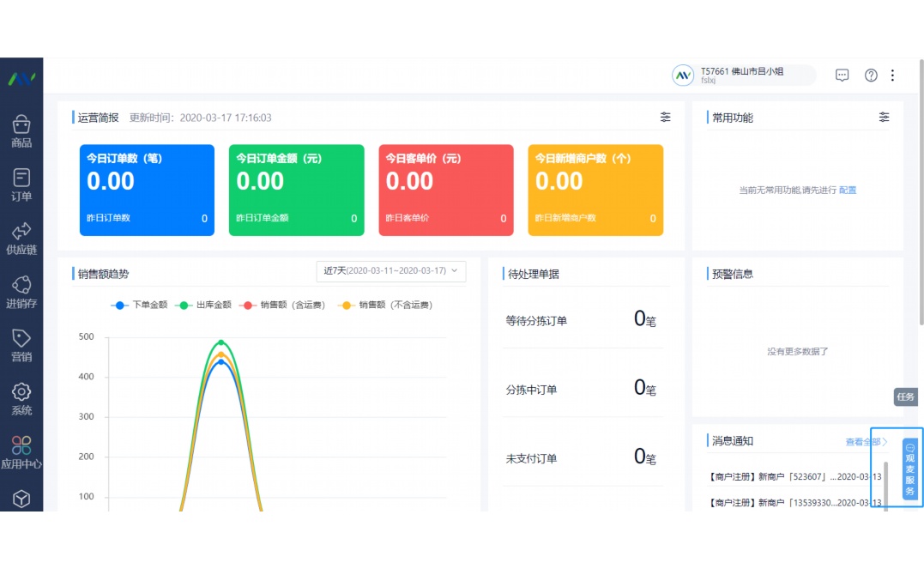Open the help question-mark icon
924x569 pixels.
click(871, 75)
